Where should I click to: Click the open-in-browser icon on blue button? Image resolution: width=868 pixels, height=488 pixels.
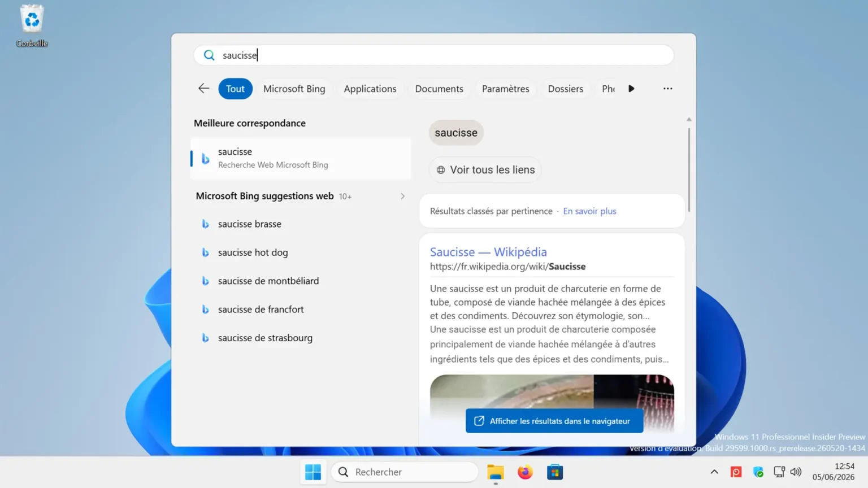(x=479, y=421)
